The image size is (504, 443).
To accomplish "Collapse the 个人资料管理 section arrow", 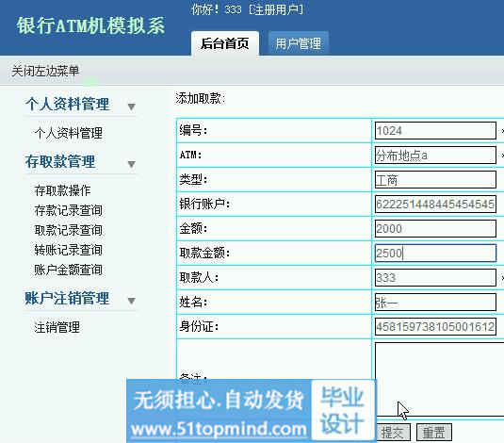I will coord(131,107).
